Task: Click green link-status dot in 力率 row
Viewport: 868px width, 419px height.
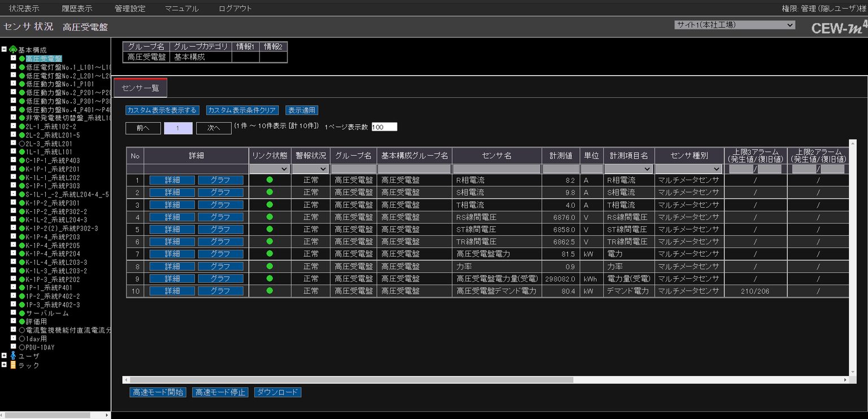Action: pyautogui.click(x=270, y=266)
